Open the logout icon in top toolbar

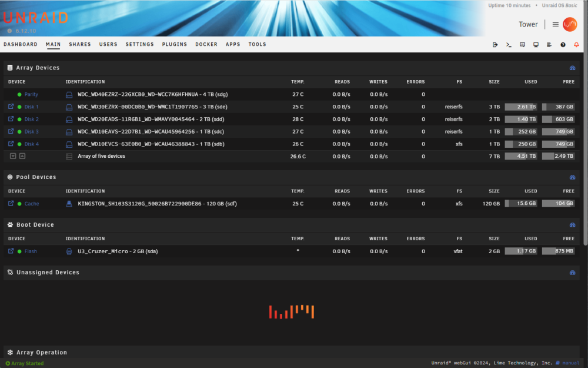click(495, 45)
